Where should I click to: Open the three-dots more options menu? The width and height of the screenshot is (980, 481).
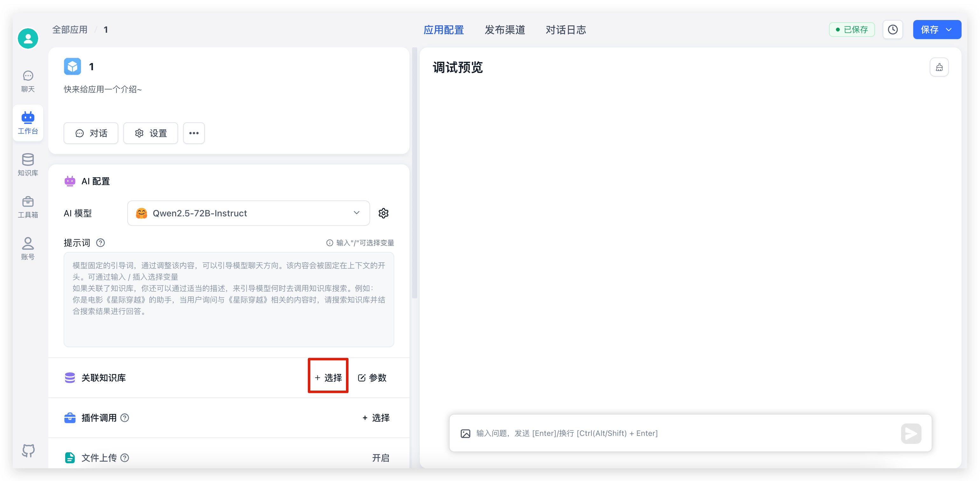coord(194,133)
